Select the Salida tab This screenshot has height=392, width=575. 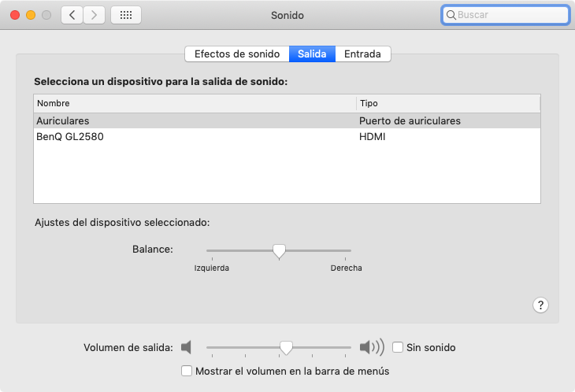(x=312, y=54)
